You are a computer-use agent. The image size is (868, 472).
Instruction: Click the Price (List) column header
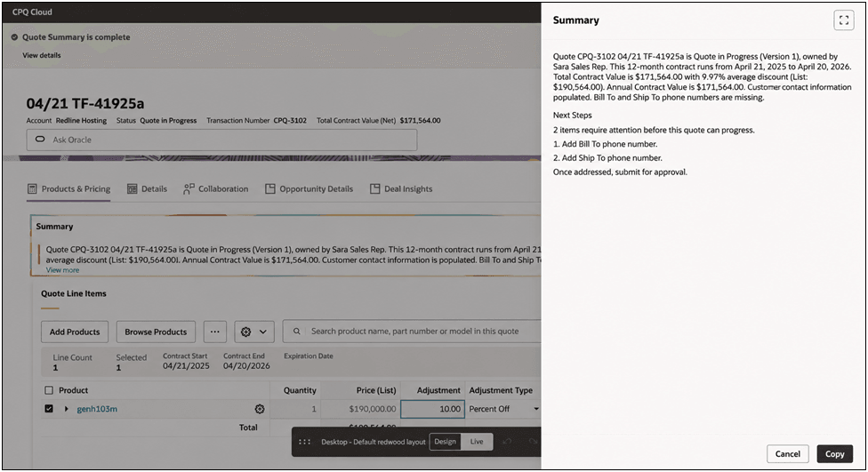pos(376,390)
